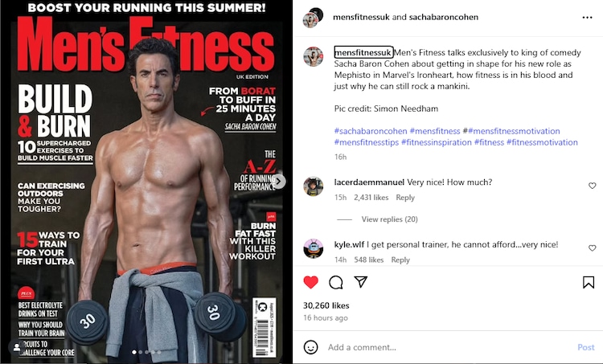Open the comment bubble icon
Image resolution: width=603 pixels, height=364 pixels.
pyautogui.click(x=336, y=282)
